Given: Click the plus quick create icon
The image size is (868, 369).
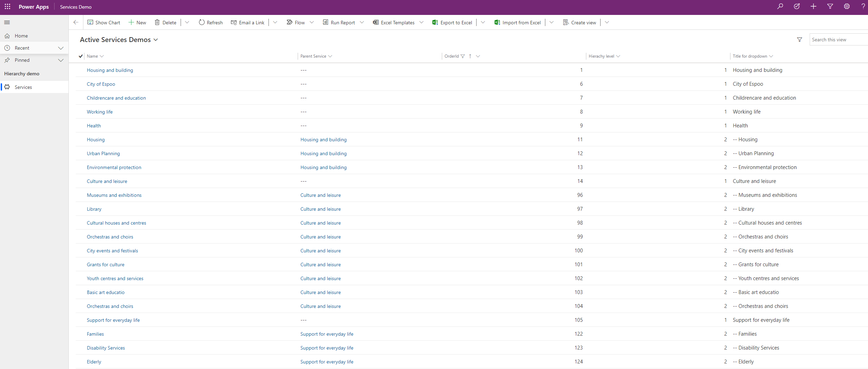Looking at the screenshot, I should pos(813,7).
